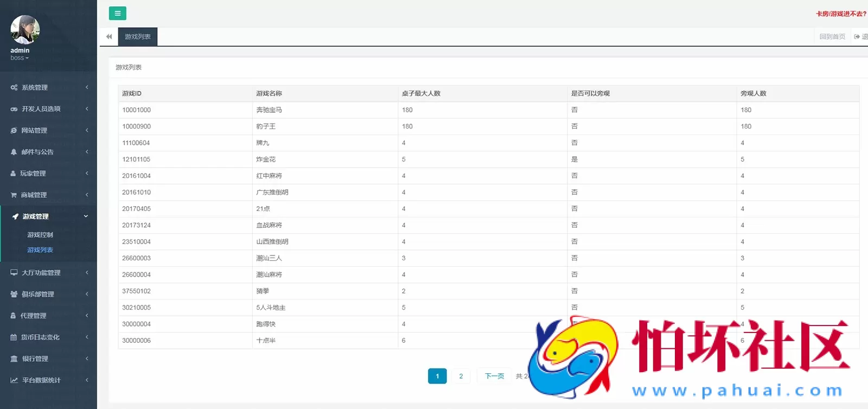This screenshot has height=409, width=868.
Task: Click the 十点半 game name cell
Action: click(x=325, y=341)
